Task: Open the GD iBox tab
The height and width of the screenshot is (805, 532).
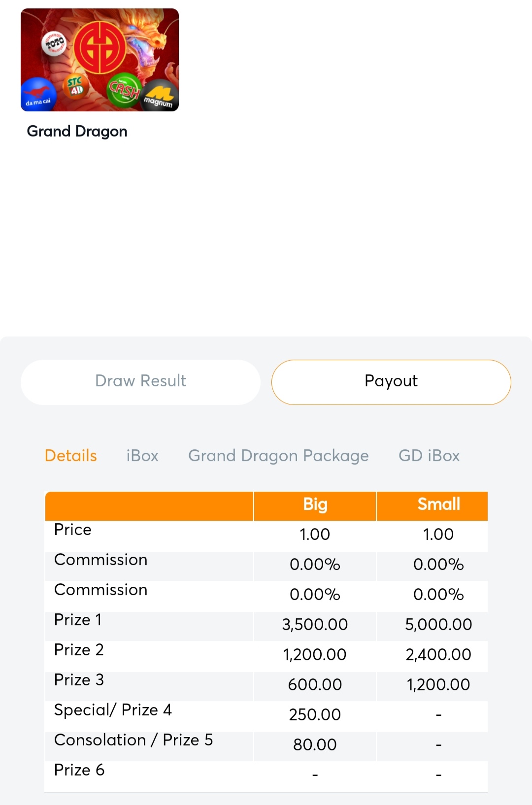Action: (429, 456)
